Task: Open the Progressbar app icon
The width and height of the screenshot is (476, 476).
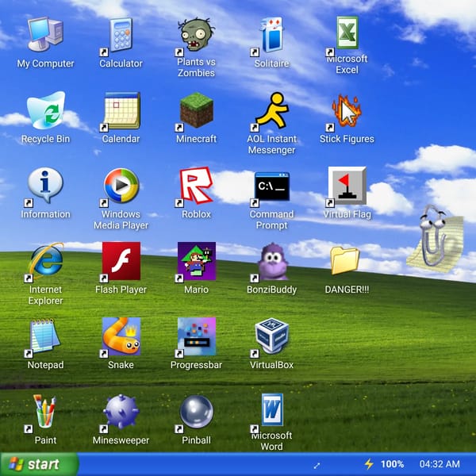Action: [197, 336]
